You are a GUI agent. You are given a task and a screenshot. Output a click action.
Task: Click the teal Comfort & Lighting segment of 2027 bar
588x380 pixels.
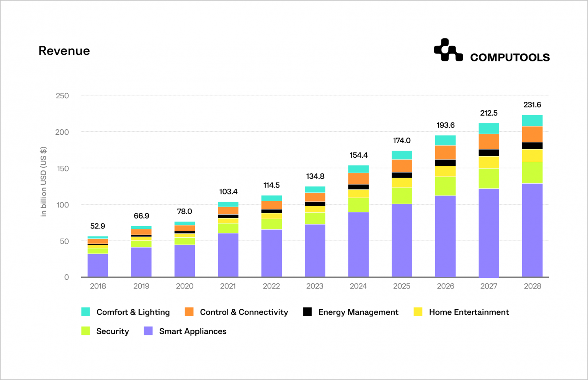click(489, 129)
